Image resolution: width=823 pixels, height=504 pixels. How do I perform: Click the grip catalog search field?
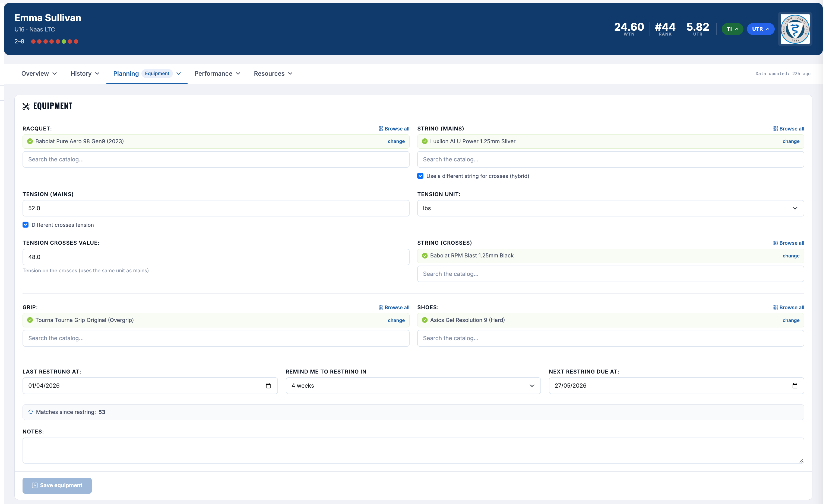point(216,339)
